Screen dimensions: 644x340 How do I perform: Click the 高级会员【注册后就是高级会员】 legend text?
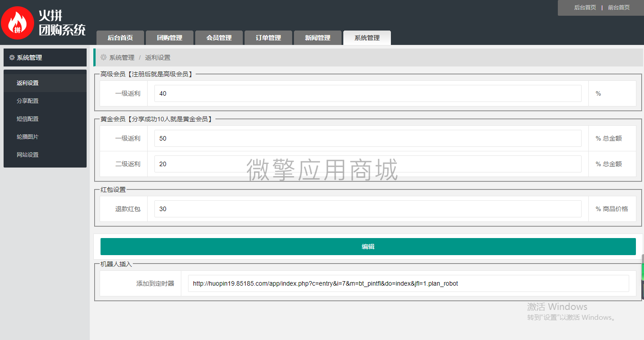tap(148, 74)
